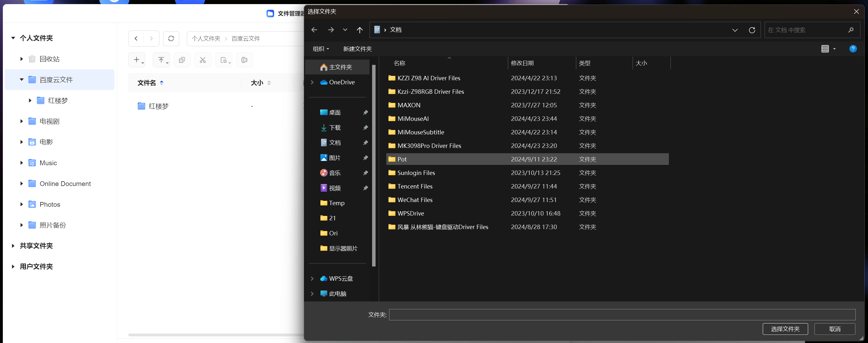Click the 文件夹 name input field
Image resolution: width=868 pixels, height=343 pixels.
point(622,314)
